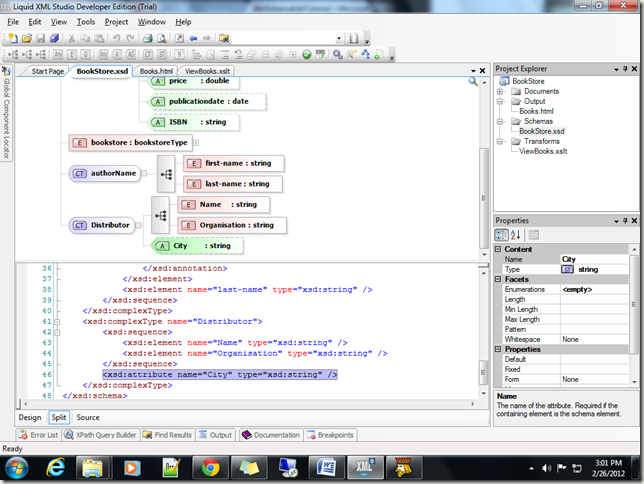644x484 pixels.
Task: Open the toolbar combo box dropdown arrow
Action: [339, 39]
